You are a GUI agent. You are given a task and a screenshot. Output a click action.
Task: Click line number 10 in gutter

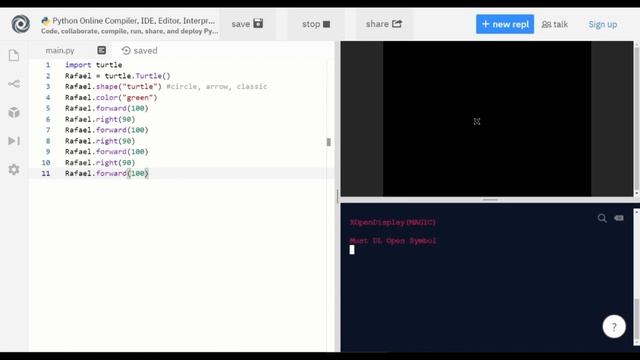point(46,162)
